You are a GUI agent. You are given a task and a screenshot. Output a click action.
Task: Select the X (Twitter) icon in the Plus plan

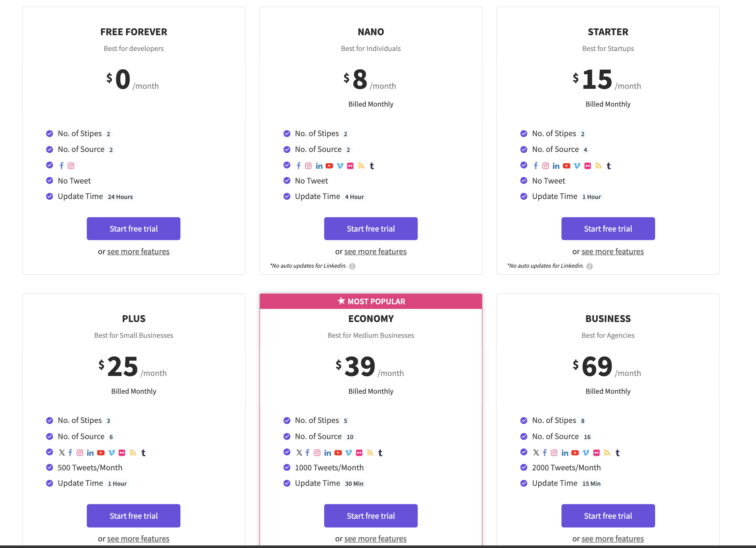(x=62, y=453)
